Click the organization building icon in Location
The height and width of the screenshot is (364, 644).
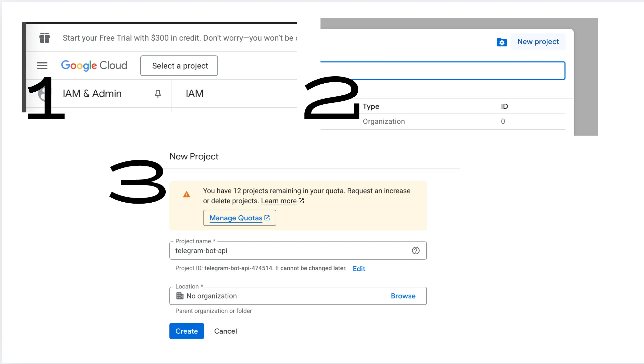coord(180,296)
